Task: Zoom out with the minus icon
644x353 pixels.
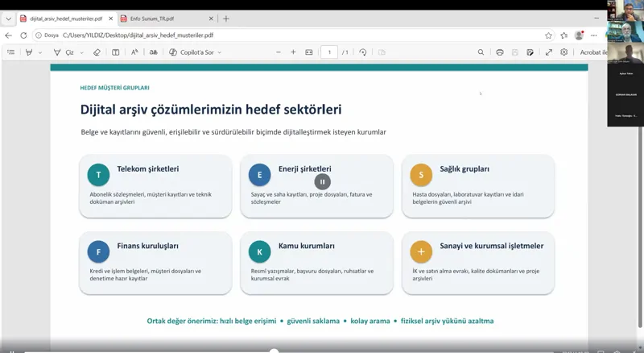Action: click(279, 52)
